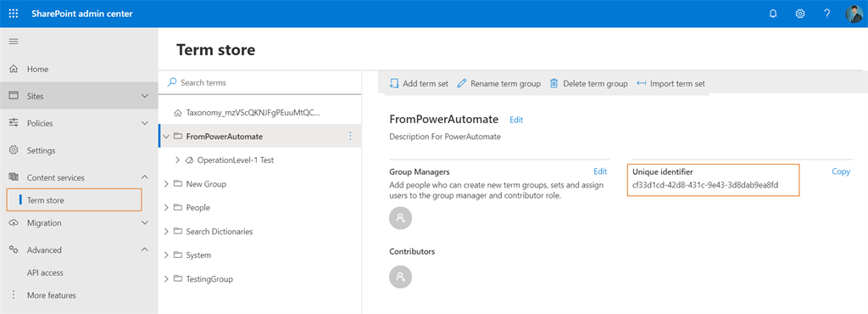
Task: Click the People folder icon
Action: click(x=178, y=208)
